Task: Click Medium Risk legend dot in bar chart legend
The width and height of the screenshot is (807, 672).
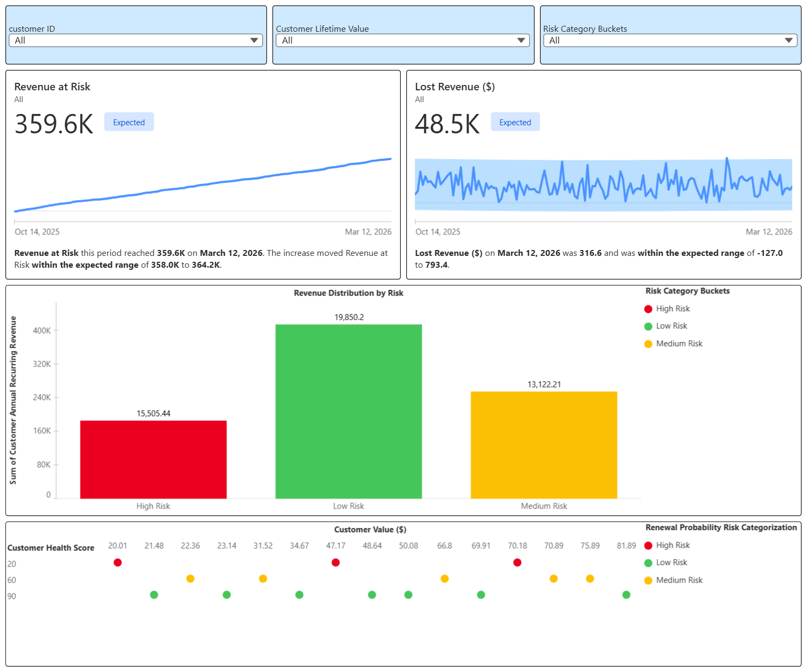Action: [648, 344]
